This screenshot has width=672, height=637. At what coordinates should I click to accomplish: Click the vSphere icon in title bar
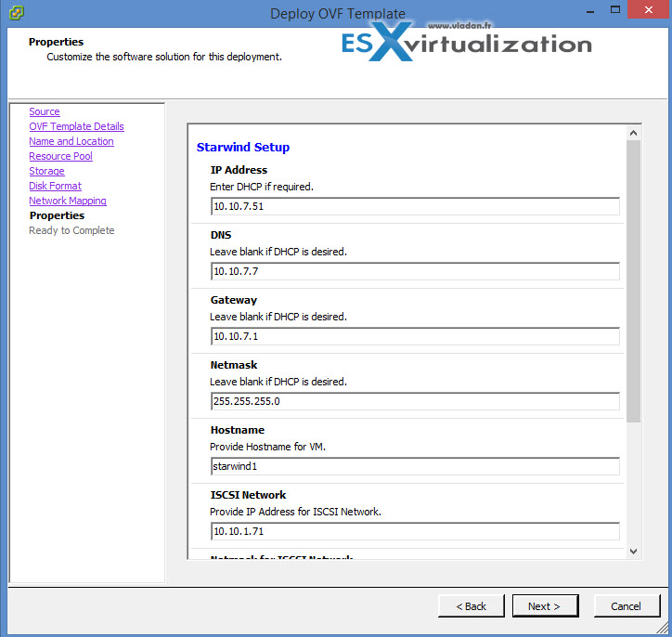[17, 12]
